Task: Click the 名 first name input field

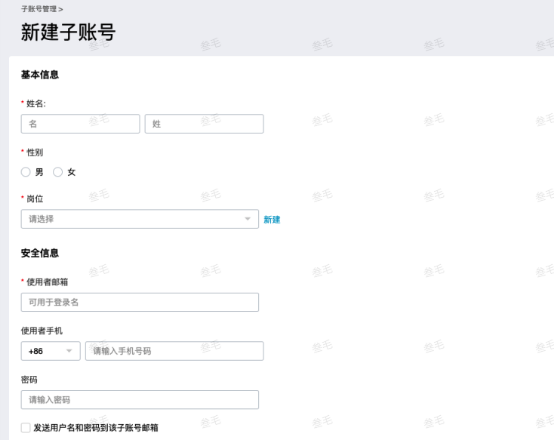Action: [x=81, y=124]
